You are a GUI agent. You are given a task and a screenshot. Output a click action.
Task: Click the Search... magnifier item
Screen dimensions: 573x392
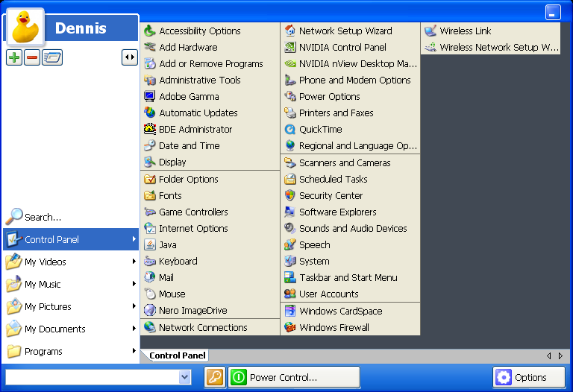(71, 217)
